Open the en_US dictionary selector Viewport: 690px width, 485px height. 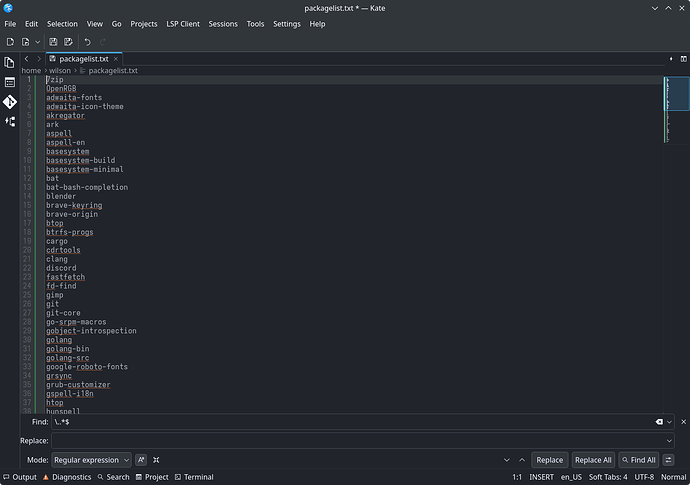(x=571, y=477)
